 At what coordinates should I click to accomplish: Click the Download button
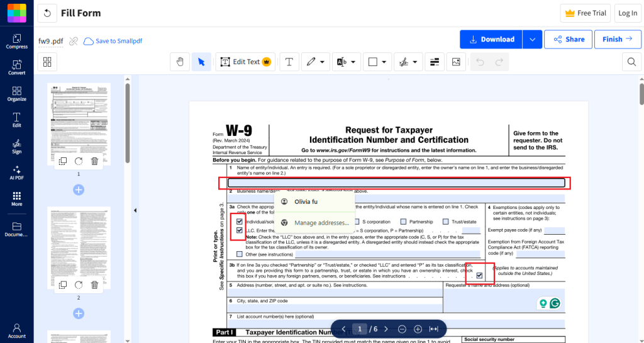(491, 40)
